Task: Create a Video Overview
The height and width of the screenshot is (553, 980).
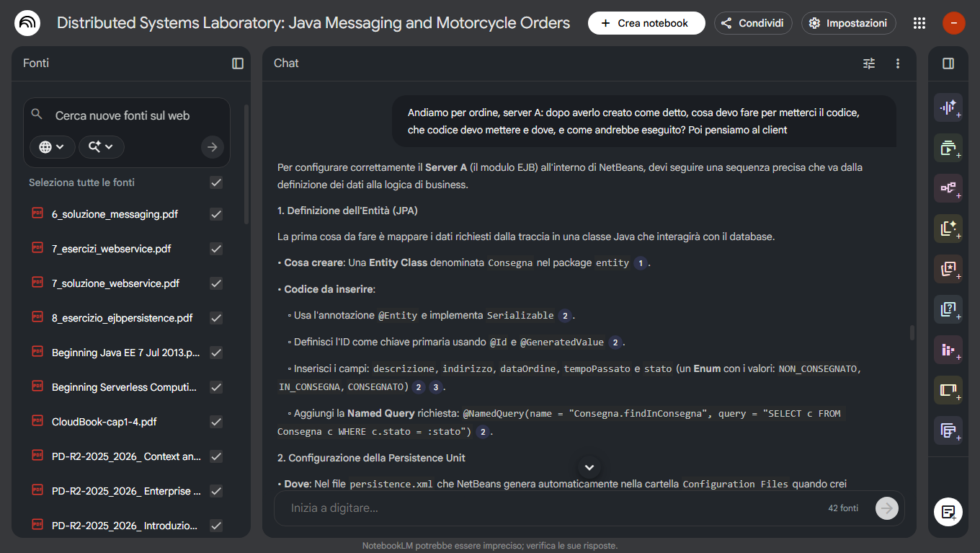Action: (x=948, y=148)
